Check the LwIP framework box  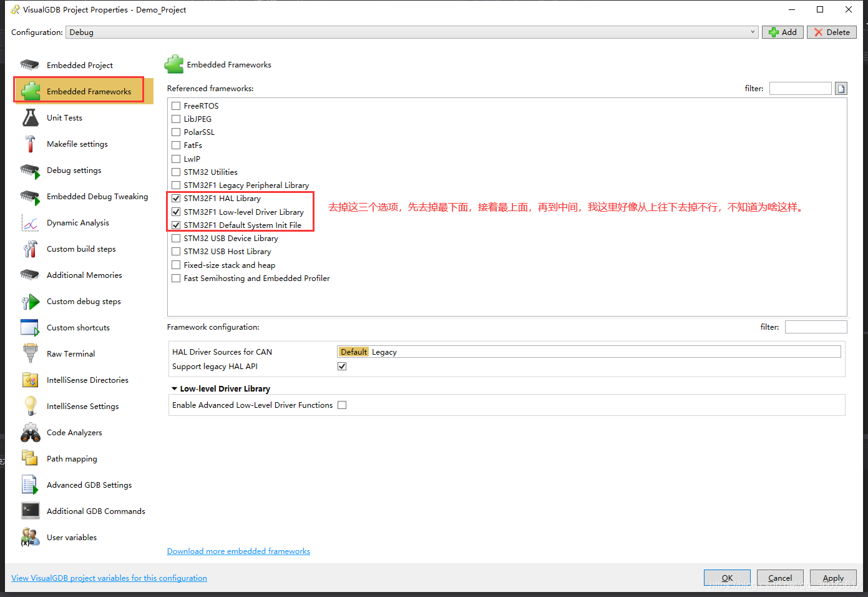[176, 159]
